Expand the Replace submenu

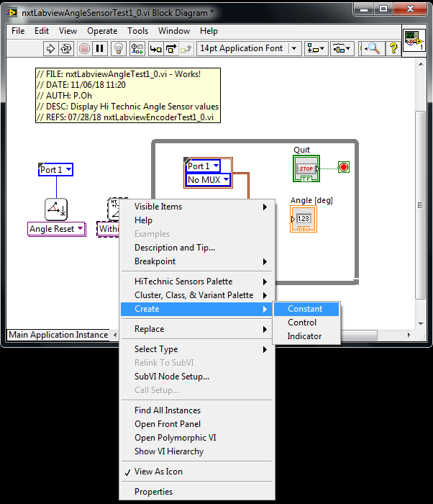coord(197,329)
